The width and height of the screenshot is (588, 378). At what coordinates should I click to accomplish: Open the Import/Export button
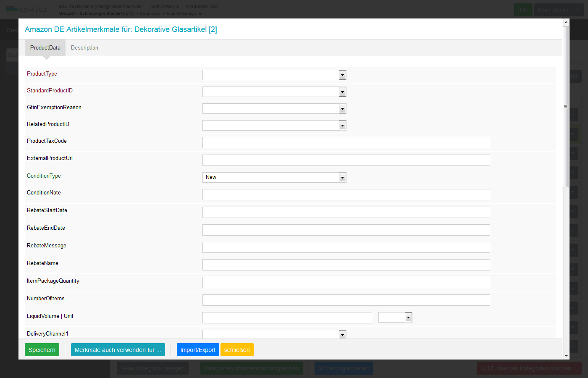coord(198,350)
